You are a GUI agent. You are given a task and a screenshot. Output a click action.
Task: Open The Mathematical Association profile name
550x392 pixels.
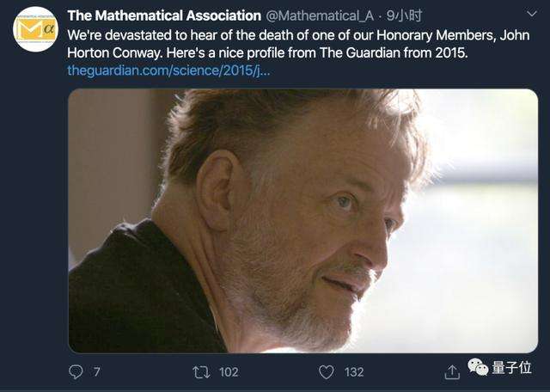164,15
